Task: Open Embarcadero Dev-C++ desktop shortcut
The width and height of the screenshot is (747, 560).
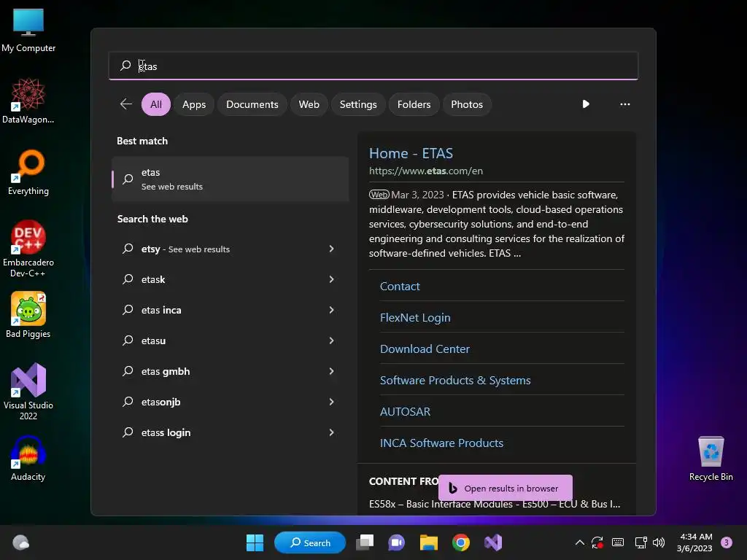Action: pyautogui.click(x=28, y=249)
